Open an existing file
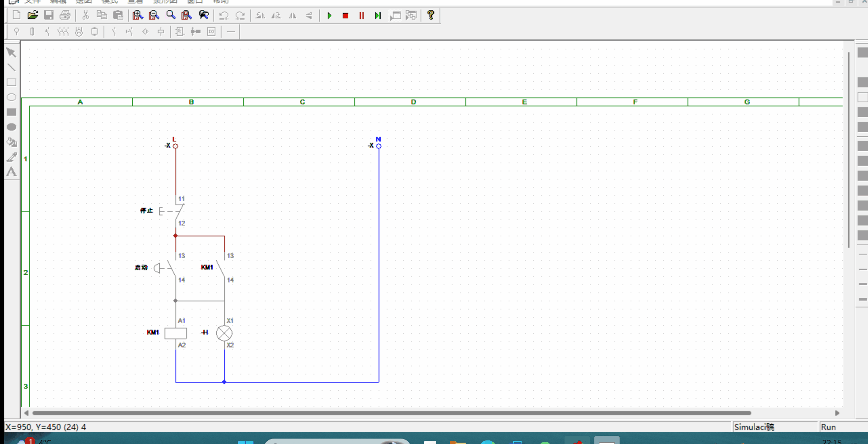868x444 pixels. coord(33,15)
